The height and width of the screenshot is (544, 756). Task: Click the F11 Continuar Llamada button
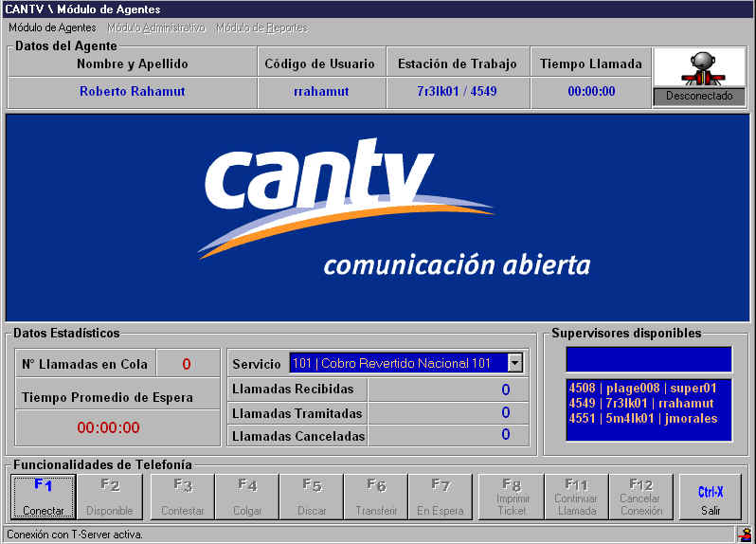pyautogui.click(x=577, y=497)
